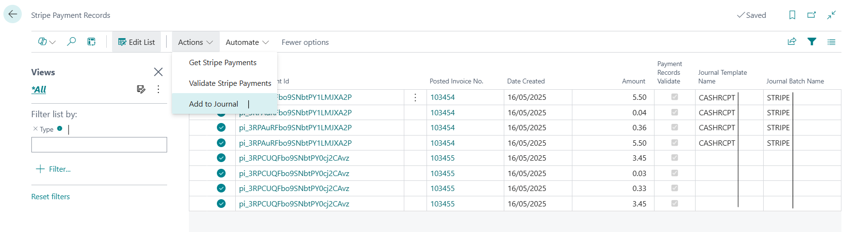Viewport: 868px width, 232px height.
Task: Click the selection checkmark on second 5.50 row
Action: click(221, 143)
